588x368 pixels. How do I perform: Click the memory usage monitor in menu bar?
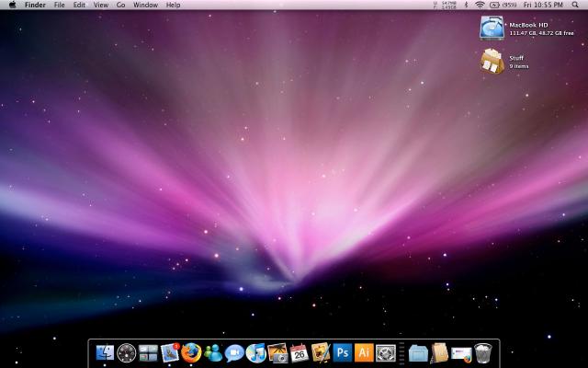point(445,5)
